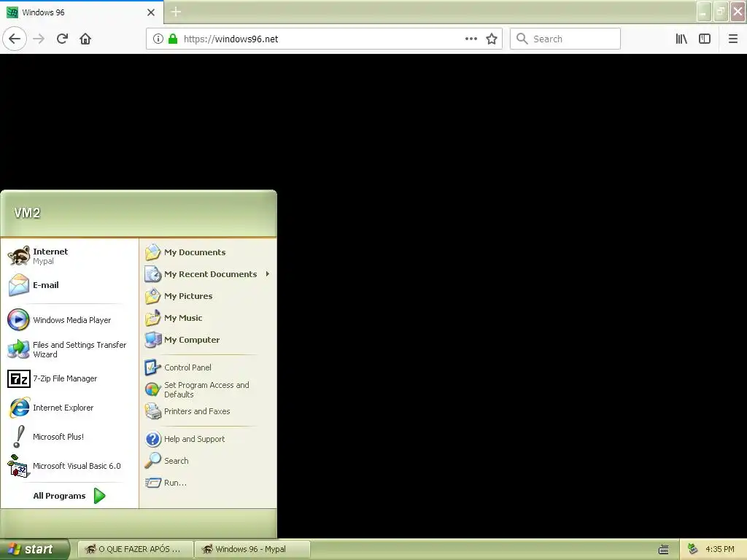Close the Windows 96 tab
The width and height of the screenshot is (747, 560).
[151, 12]
